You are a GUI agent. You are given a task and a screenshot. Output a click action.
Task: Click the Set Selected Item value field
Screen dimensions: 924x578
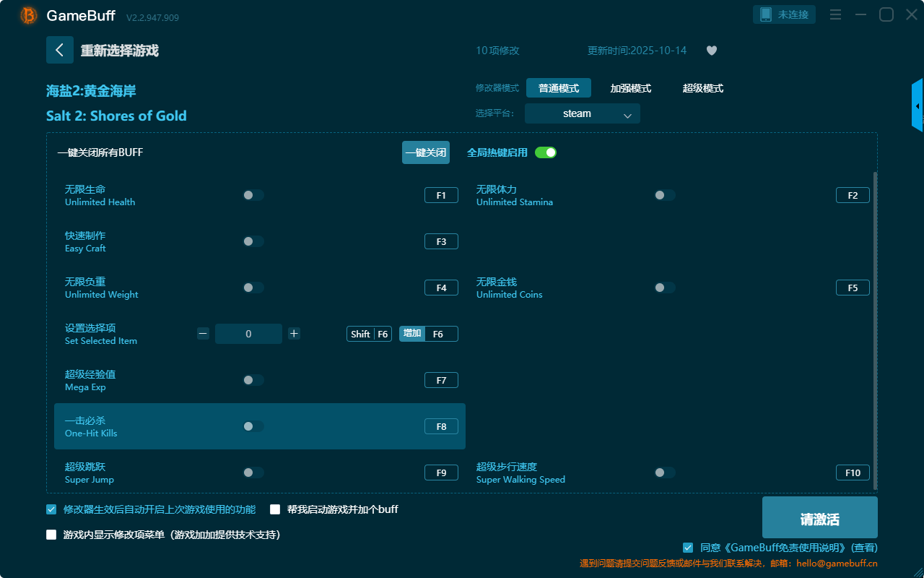[248, 334]
